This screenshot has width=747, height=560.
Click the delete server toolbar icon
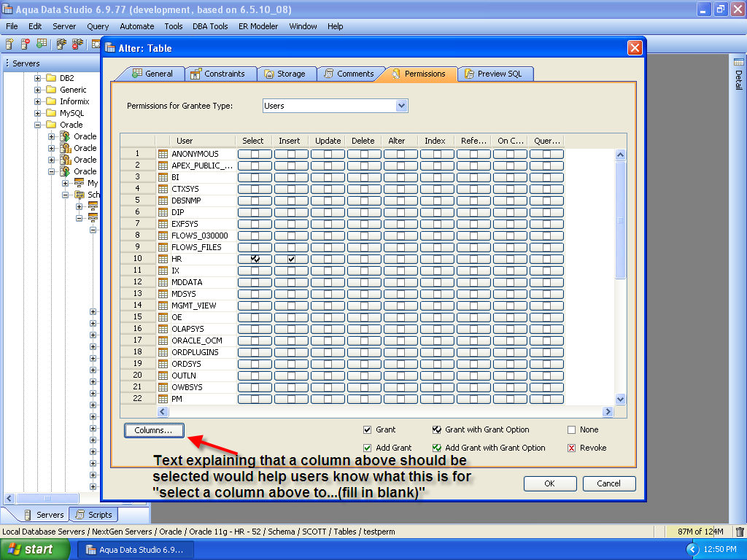click(x=26, y=44)
